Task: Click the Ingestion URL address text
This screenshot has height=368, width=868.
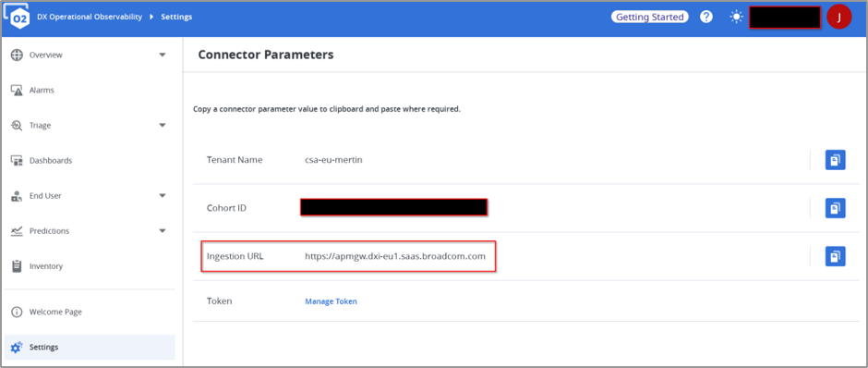Action: click(395, 256)
